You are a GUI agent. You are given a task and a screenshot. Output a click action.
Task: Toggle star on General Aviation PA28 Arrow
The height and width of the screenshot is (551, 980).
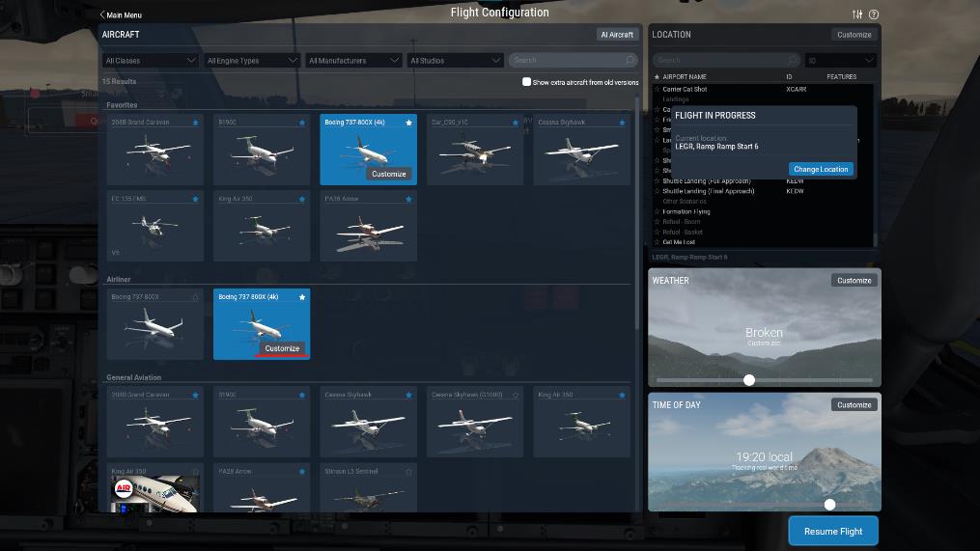pyautogui.click(x=302, y=472)
